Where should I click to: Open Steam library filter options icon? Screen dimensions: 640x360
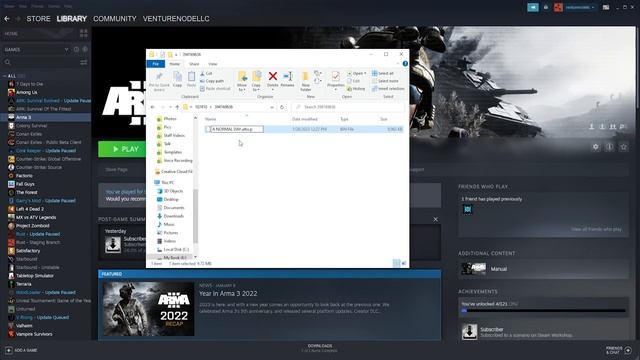(84, 62)
